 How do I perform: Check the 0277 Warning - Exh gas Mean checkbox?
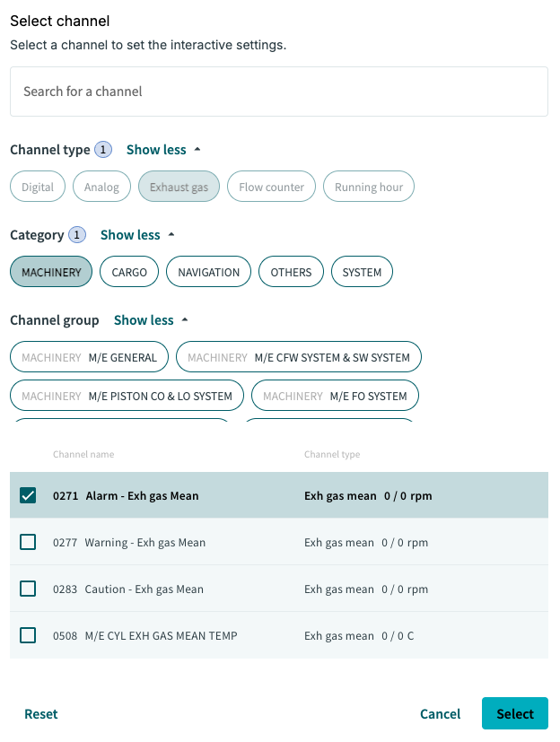pos(28,542)
